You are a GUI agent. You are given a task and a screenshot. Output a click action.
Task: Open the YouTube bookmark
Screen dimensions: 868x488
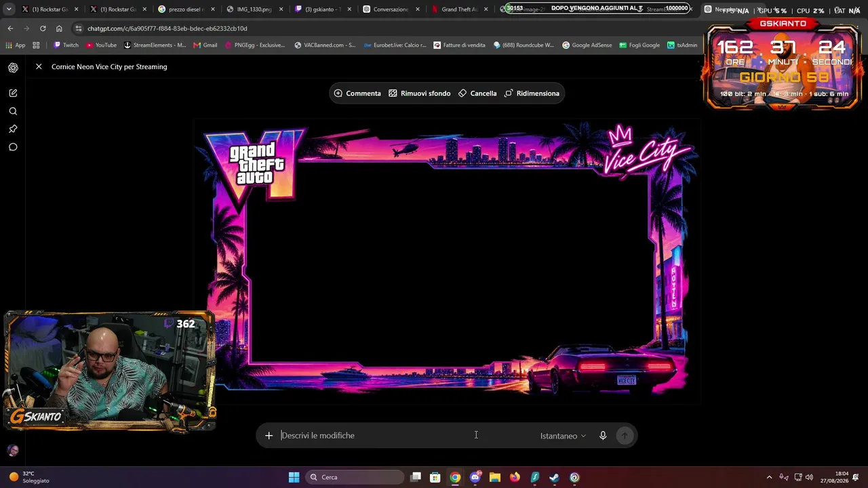(x=101, y=45)
